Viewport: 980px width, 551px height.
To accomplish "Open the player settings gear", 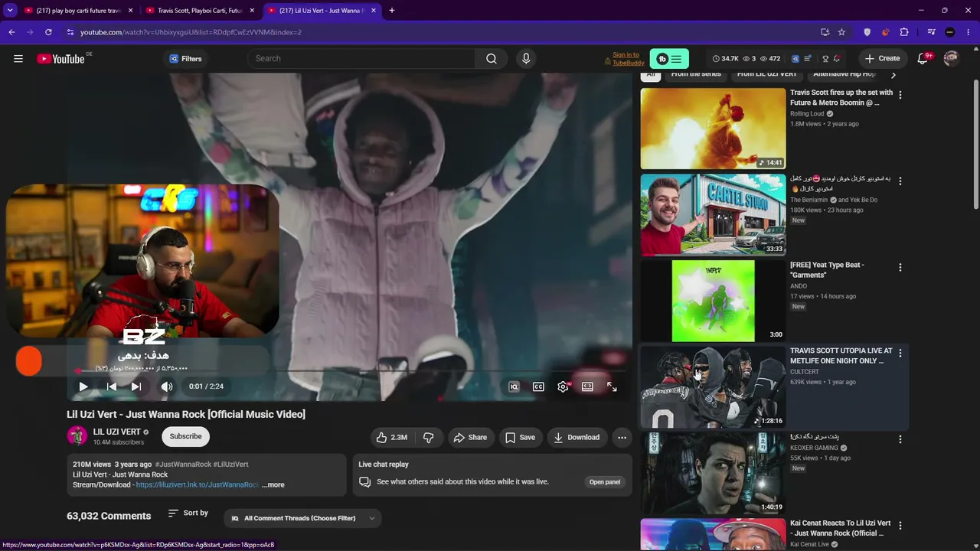I will pos(563,387).
